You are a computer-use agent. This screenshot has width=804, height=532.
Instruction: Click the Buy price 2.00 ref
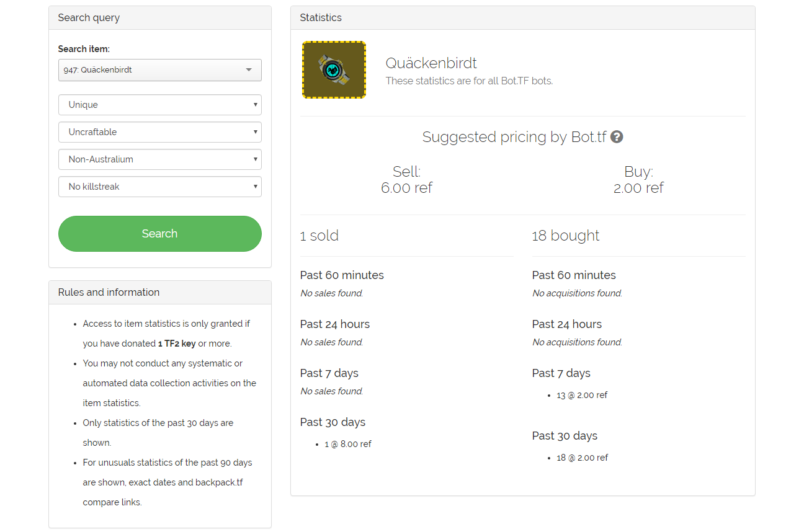click(x=638, y=188)
